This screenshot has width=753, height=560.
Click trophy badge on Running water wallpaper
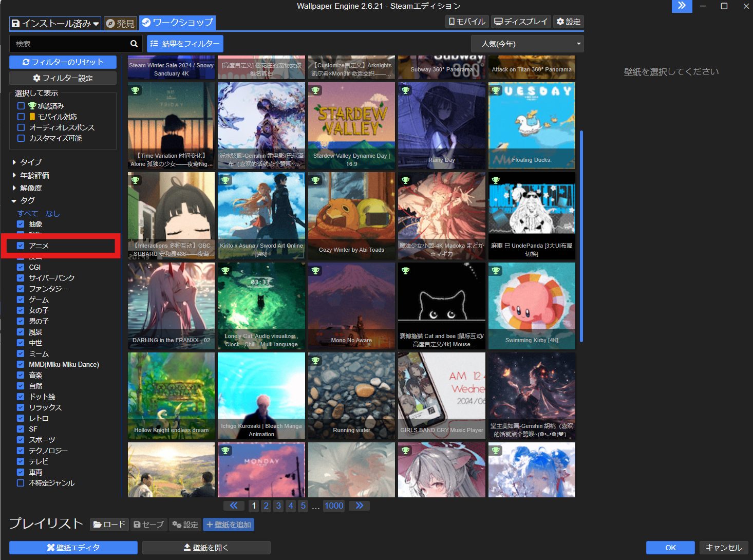(315, 361)
